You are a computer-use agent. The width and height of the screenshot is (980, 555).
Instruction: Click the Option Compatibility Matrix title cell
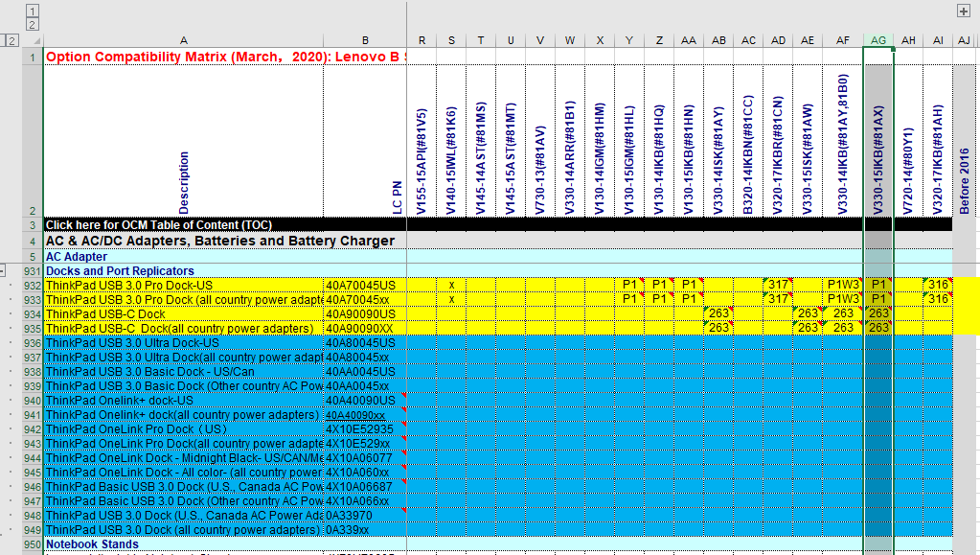point(225,57)
